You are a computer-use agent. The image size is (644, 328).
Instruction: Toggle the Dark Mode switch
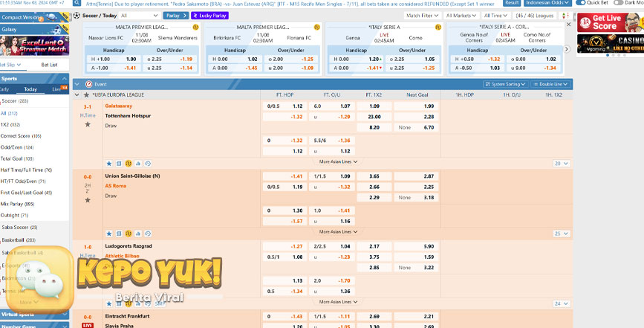pos(618,2)
